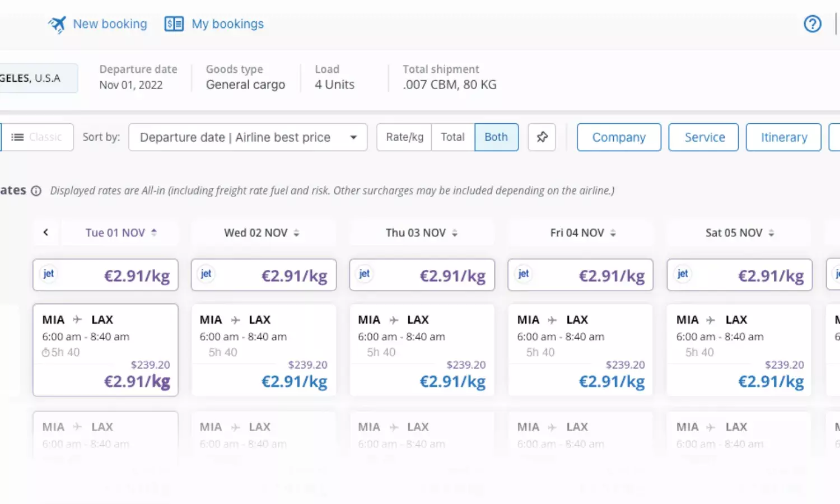
Task: Choose the Tue 01 NOV MIA-LAX flight card
Action: click(x=105, y=350)
